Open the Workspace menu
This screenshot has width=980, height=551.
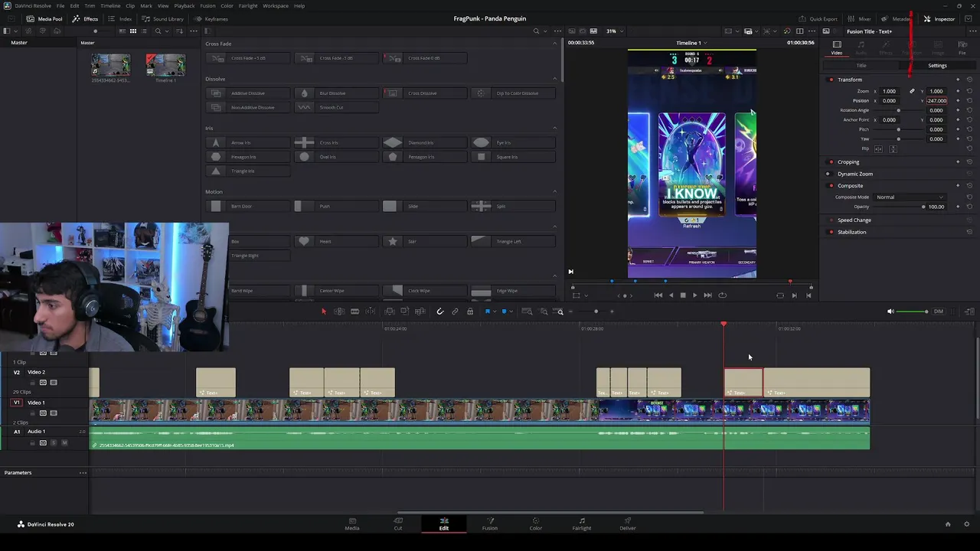(x=276, y=6)
